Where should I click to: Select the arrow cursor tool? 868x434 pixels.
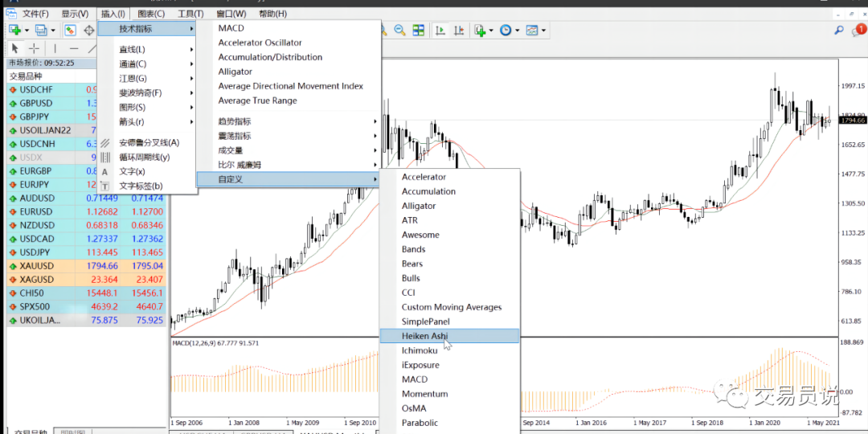(x=15, y=48)
